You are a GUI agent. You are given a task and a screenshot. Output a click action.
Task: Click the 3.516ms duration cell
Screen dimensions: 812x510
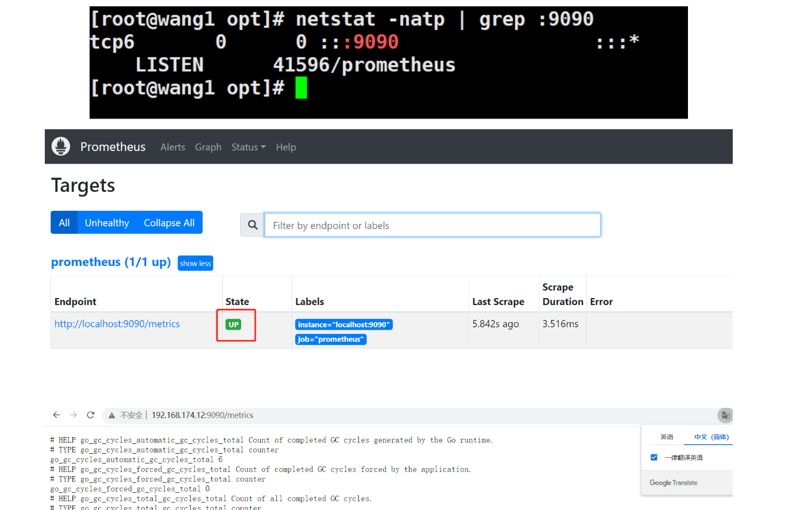(x=560, y=324)
